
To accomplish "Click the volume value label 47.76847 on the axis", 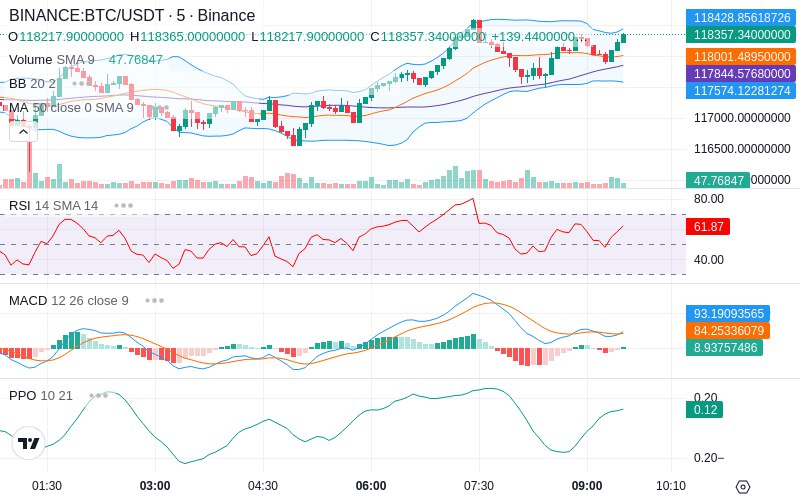I will (718, 181).
